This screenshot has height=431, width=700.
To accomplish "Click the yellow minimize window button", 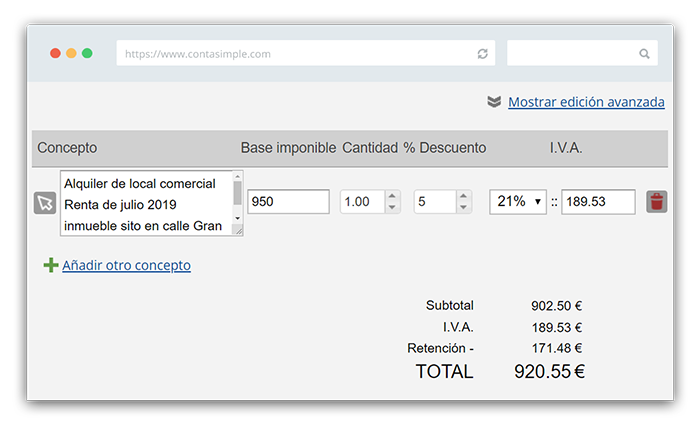I will [x=71, y=53].
